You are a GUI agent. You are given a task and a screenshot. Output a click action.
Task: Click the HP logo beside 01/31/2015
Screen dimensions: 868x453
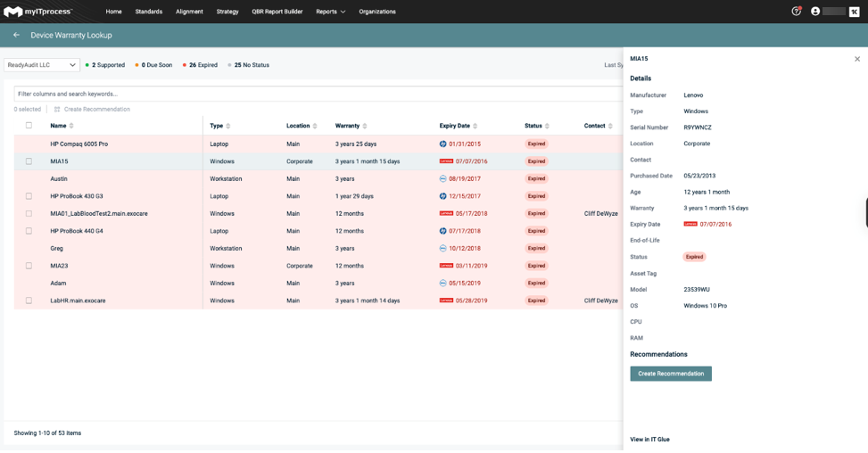click(442, 144)
